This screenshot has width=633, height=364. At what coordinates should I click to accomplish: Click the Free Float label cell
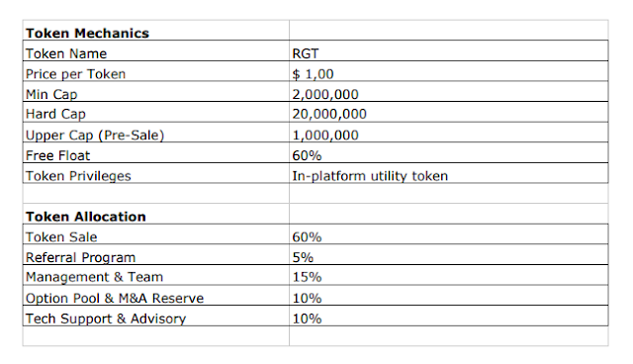click(156, 152)
